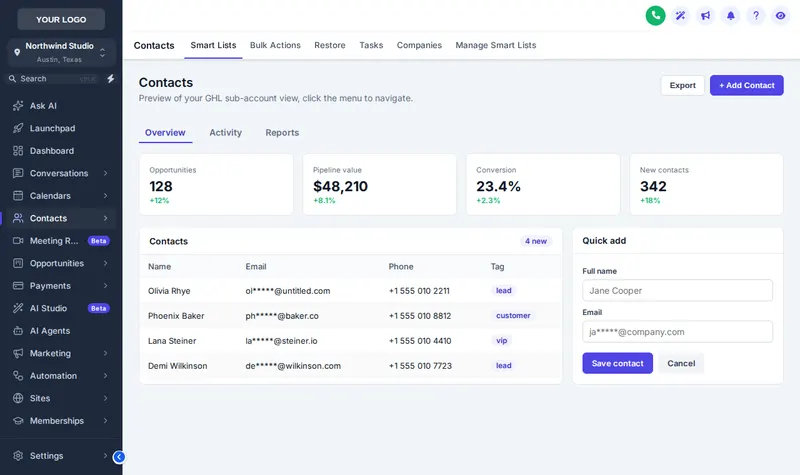This screenshot has width=800, height=475.
Task: Click the Save contact button
Action: point(617,363)
